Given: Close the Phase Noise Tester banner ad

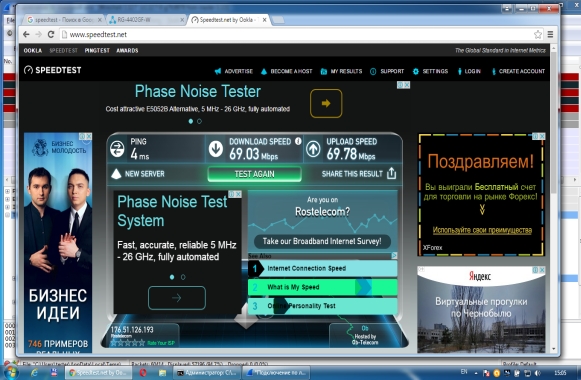Looking at the screenshot, I should tap(407, 85).
